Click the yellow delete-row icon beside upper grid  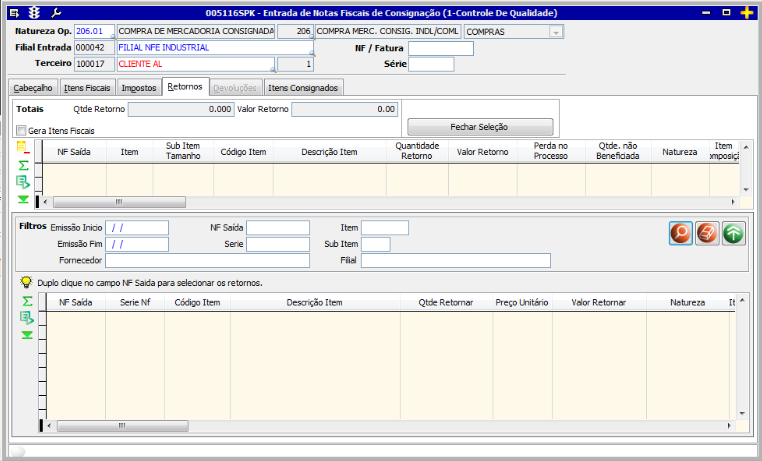pos(24,148)
